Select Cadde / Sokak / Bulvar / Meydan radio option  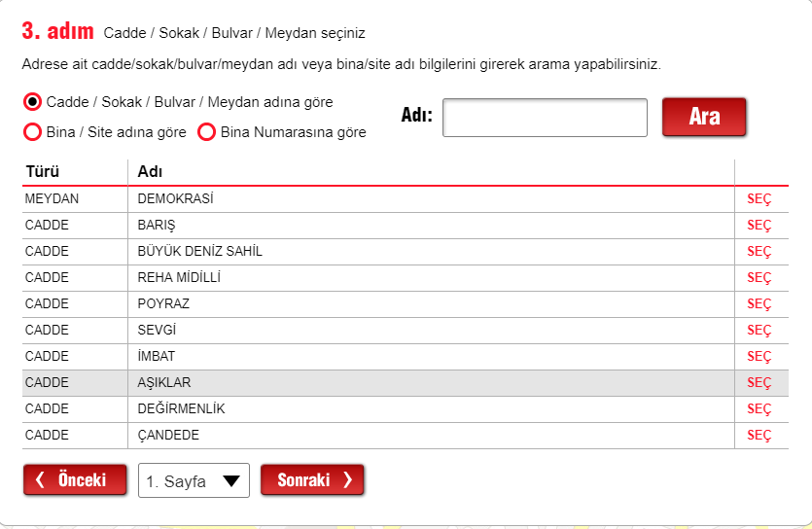pyautogui.click(x=32, y=102)
